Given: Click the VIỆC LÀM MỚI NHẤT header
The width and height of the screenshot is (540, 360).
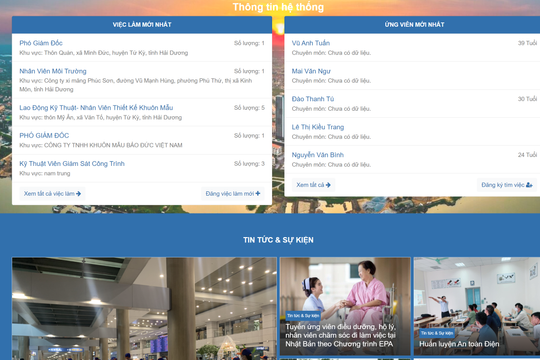Looking at the screenshot, I should (x=142, y=24).
